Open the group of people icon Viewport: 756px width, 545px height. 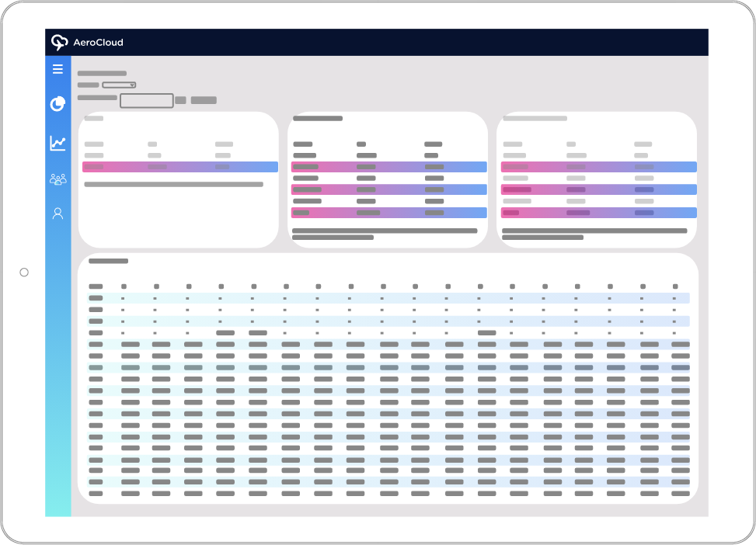pyautogui.click(x=57, y=179)
